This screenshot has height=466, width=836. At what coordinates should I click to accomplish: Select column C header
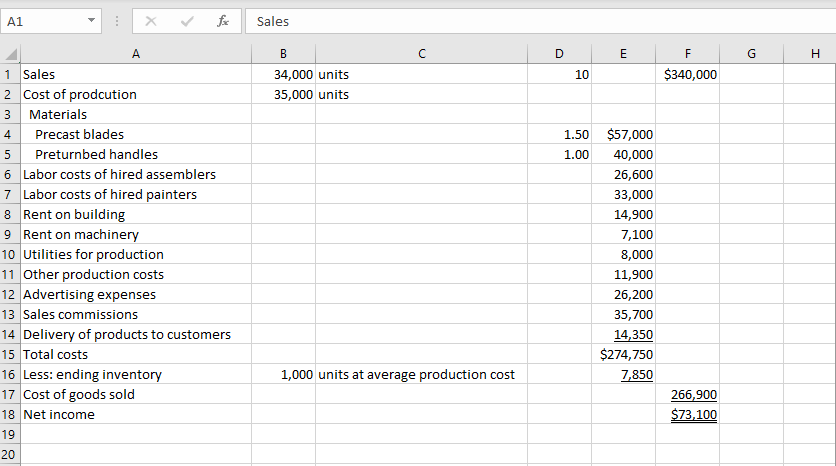[421, 54]
